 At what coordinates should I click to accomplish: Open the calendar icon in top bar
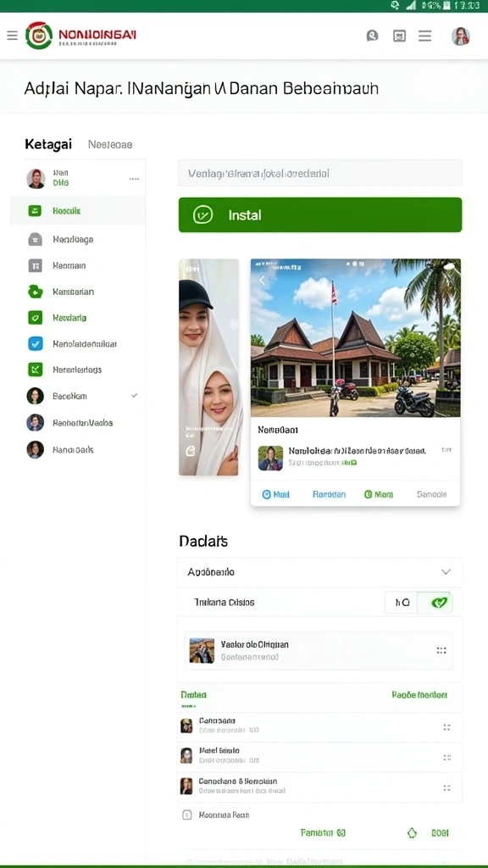399,36
